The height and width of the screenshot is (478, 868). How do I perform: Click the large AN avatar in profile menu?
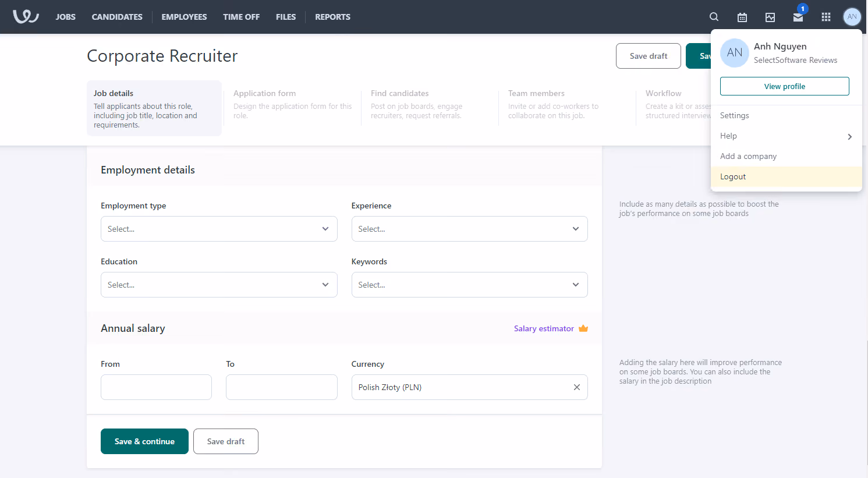click(x=735, y=53)
